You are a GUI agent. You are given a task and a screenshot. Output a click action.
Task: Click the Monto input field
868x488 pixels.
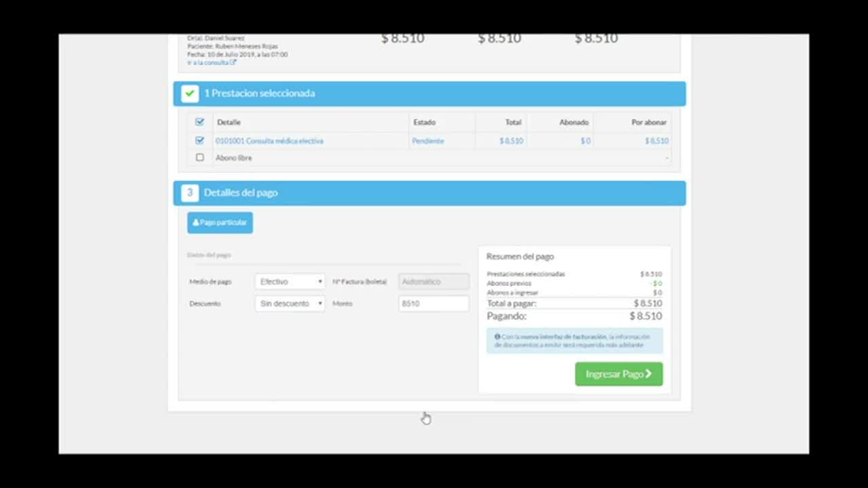[x=433, y=304]
